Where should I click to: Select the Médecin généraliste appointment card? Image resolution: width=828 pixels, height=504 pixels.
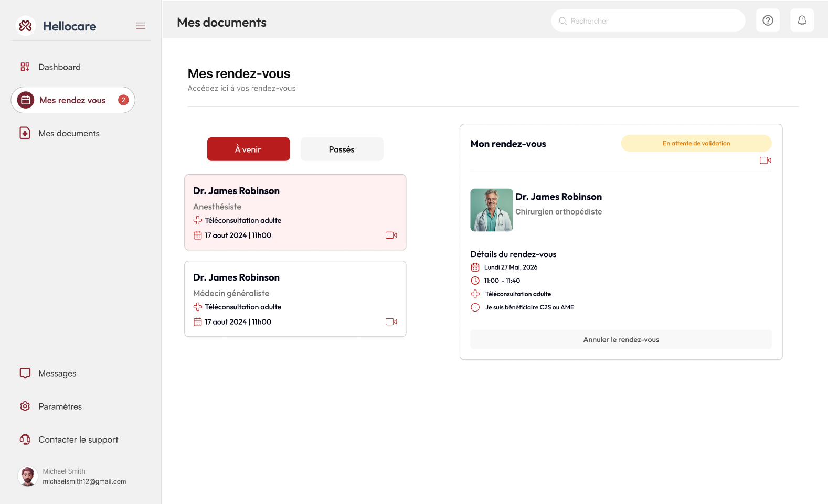click(x=295, y=298)
